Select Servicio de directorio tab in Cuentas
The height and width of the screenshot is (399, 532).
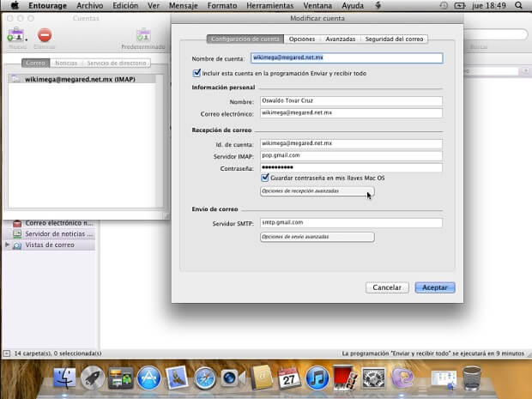117,63
